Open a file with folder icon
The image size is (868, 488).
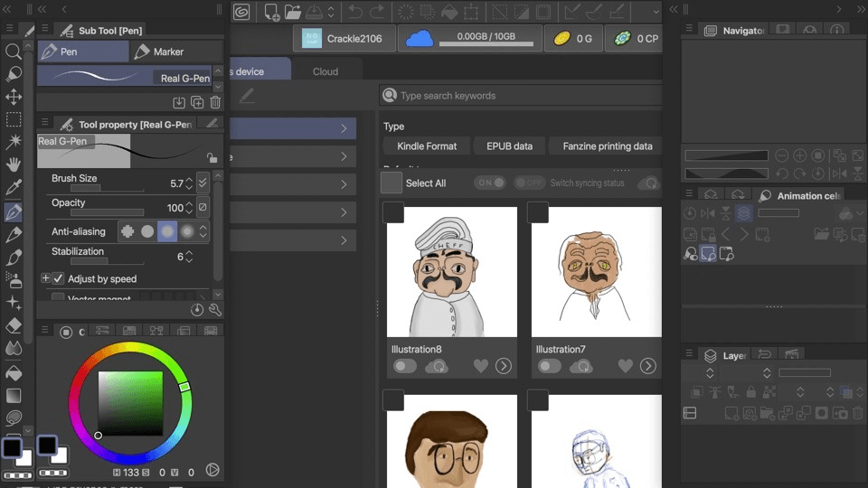[293, 12]
